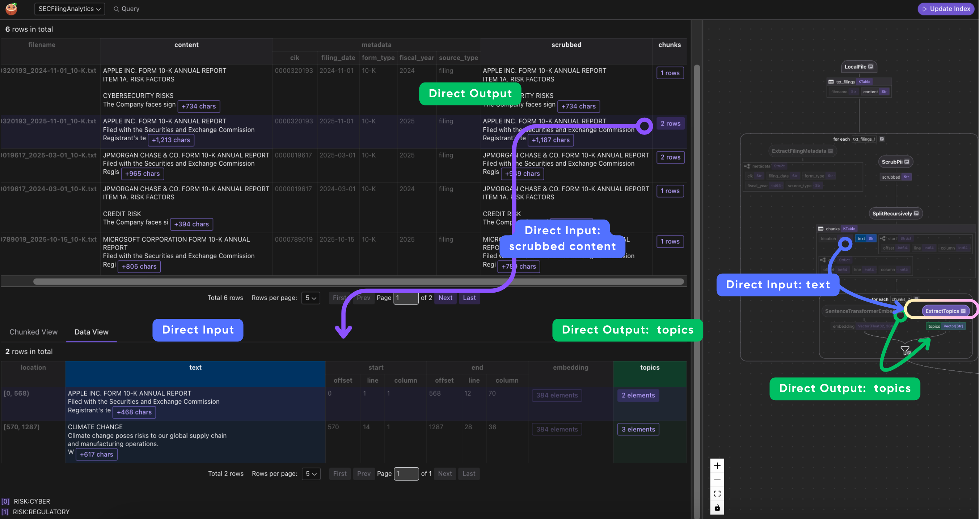
Task: Select the Data View tab
Action: (91, 332)
